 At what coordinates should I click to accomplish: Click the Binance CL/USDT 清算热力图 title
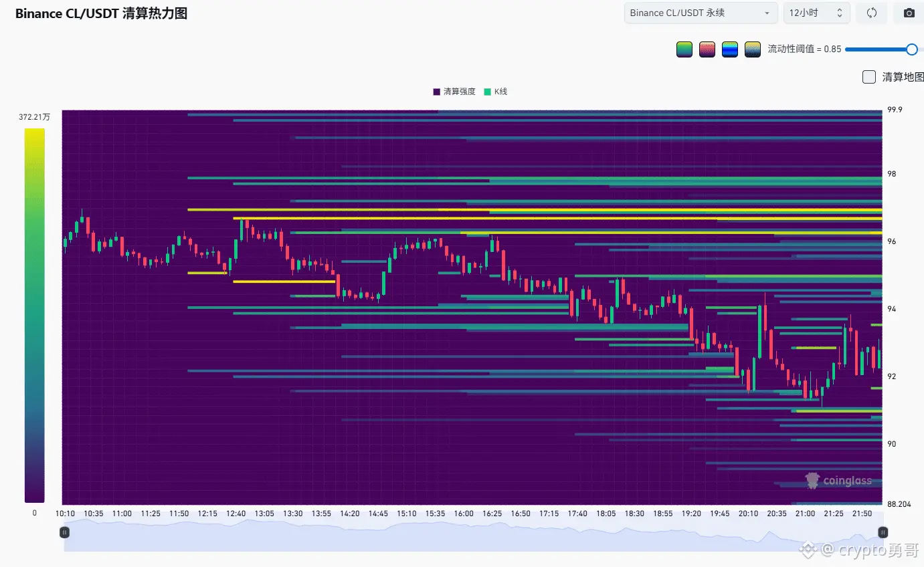[101, 13]
